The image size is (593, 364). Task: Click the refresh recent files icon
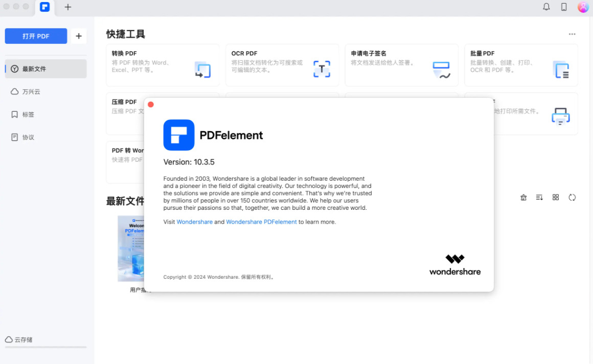[x=572, y=198]
